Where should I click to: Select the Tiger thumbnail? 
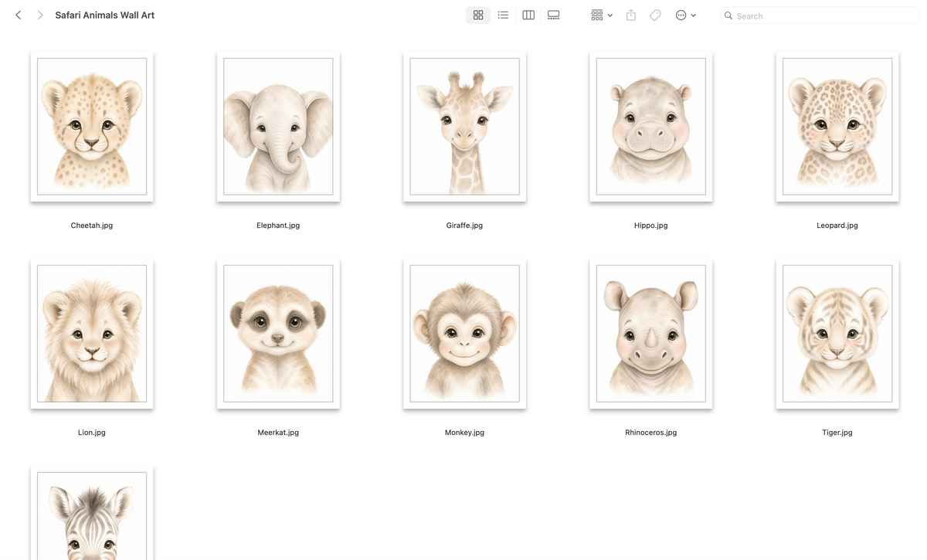[x=837, y=334]
